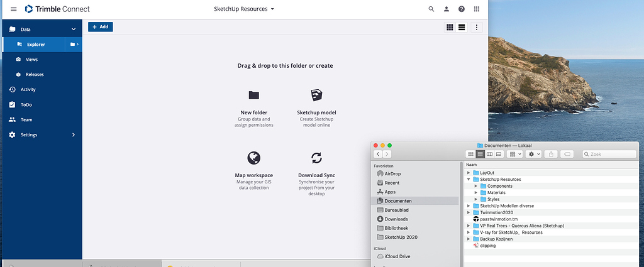Click the Download Sync arrows icon
Viewport: 644px width, 267px height.
tap(316, 158)
